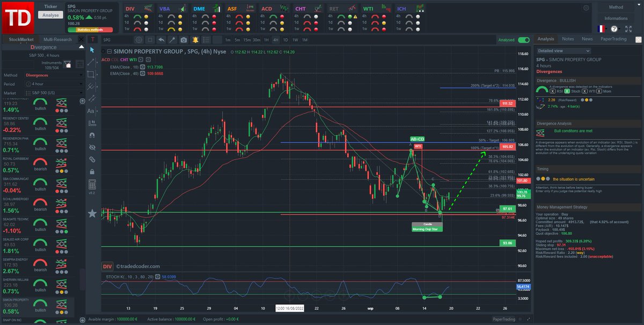Collapse the Divergence panel with white arrow
644x325 pixels.
pos(82,47)
